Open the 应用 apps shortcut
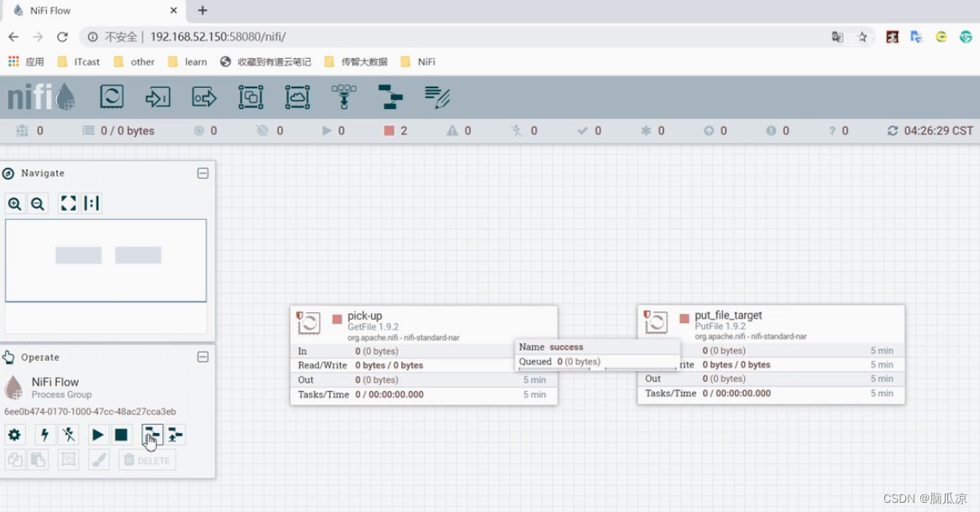980x512 pixels. click(26, 62)
